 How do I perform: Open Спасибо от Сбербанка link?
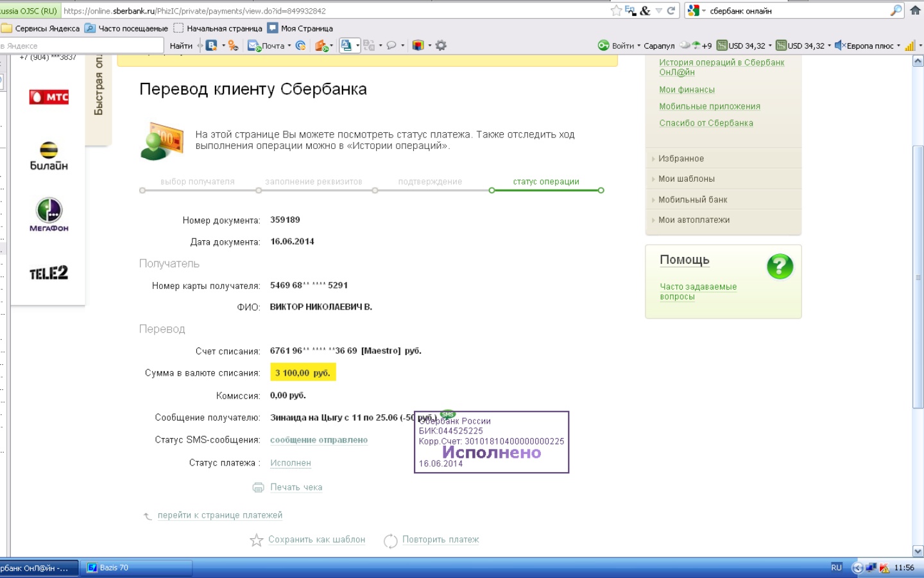[706, 123]
